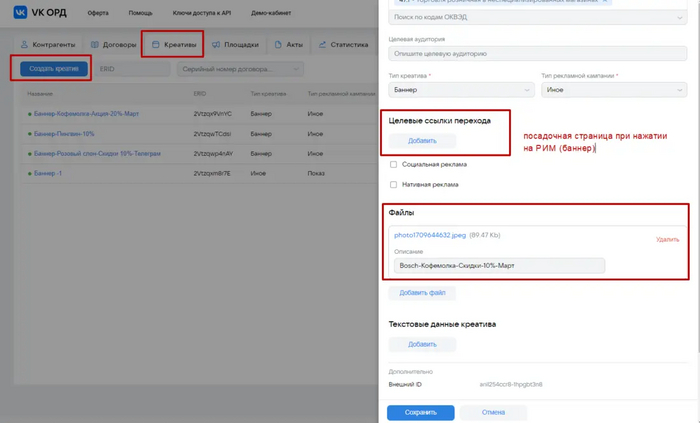Image resolution: width=700 pixels, height=423 pixels.
Task: Click Добавить under Целевые ссылки перехода
Action: pos(422,141)
